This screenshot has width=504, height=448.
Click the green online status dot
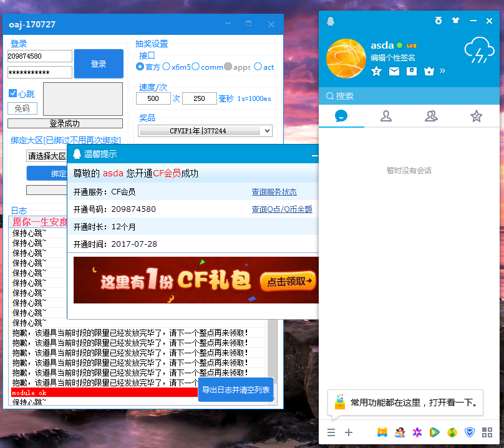[400, 45]
